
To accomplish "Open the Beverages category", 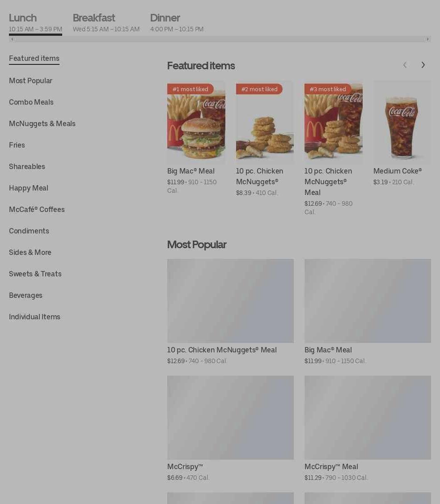I will click(25, 296).
